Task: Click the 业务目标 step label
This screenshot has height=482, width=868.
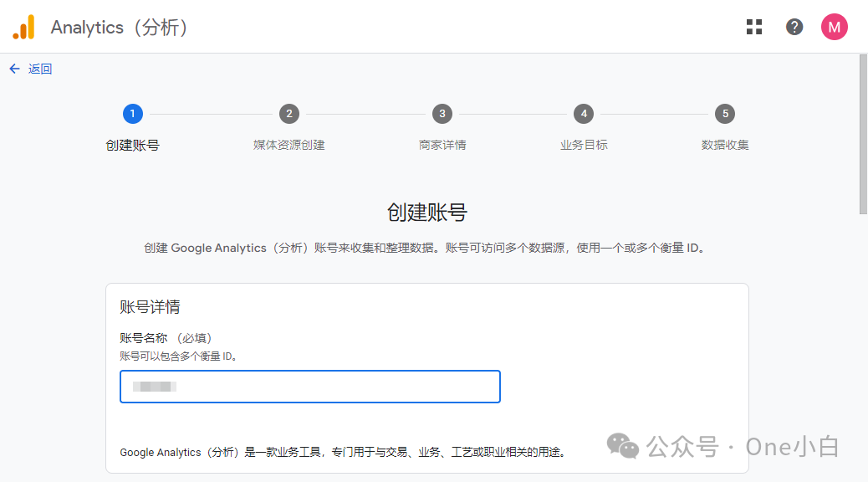Action: pos(584,145)
